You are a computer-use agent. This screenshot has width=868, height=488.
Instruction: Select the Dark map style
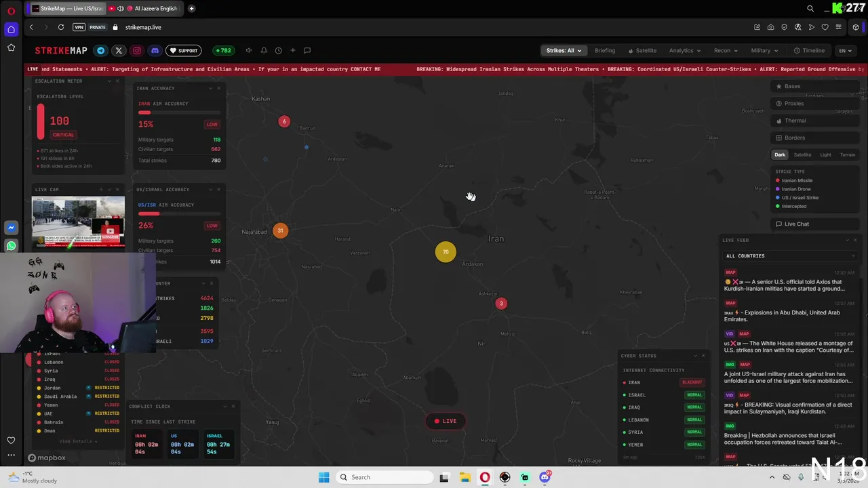pos(780,155)
